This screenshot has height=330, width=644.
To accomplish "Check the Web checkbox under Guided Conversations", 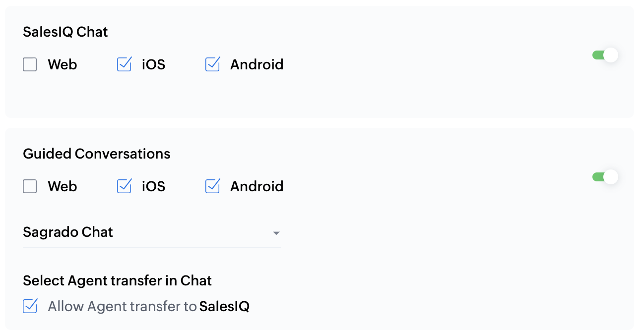I will click(x=30, y=186).
